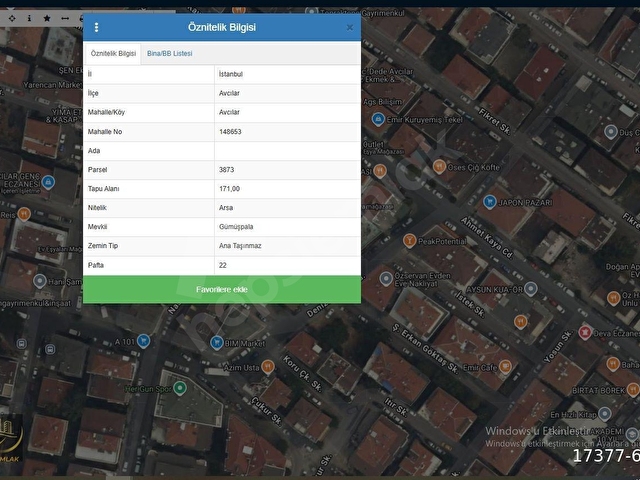The image size is (640, 480).
Task: Click the Itır Sk. street label
Action: tap(396, 407)
